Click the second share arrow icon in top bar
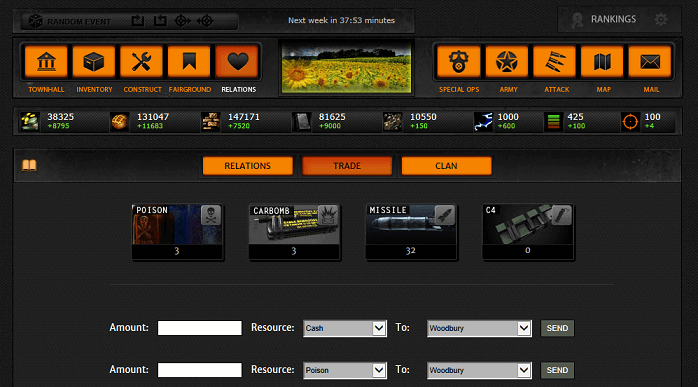The width and height of the screenshot is (698, 387). [160, 20]
